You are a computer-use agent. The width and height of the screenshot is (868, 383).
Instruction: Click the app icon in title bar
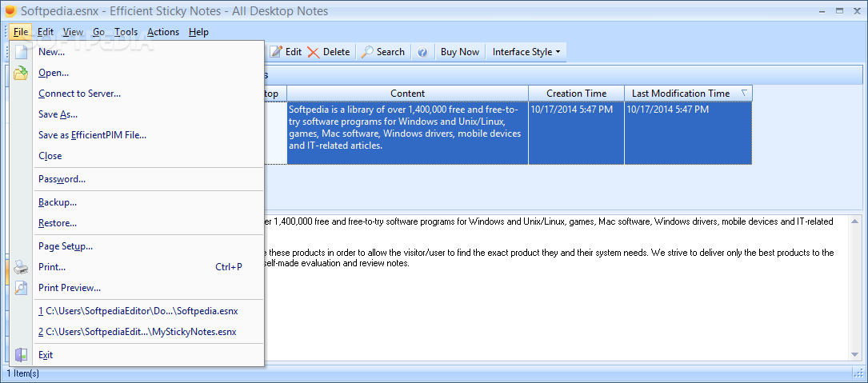(10, 10)
